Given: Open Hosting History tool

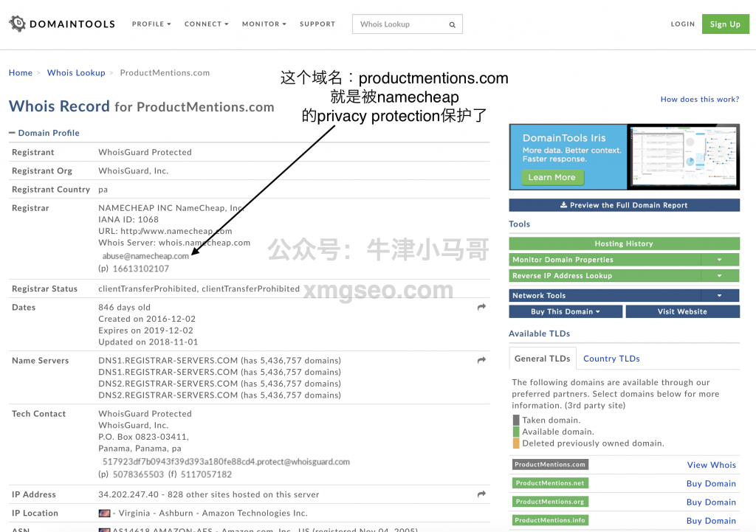Looking at the screenshot, I should pos(624,243).
